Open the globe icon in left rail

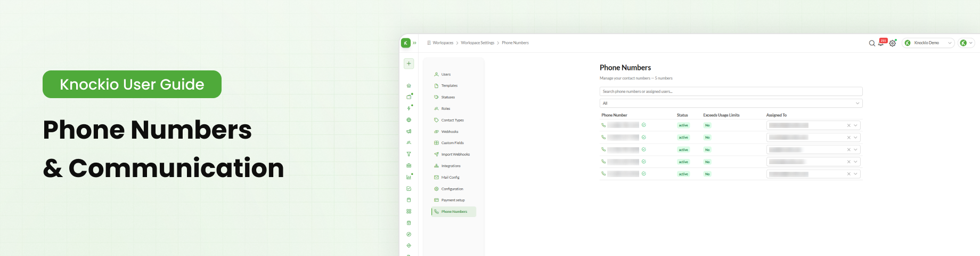[409, 120]
